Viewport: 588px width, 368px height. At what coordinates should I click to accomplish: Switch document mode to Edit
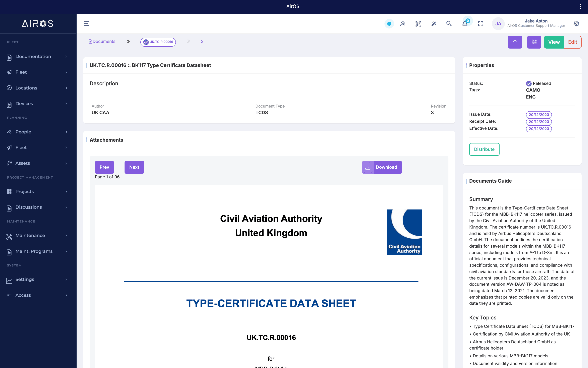[x=572, y=42]
